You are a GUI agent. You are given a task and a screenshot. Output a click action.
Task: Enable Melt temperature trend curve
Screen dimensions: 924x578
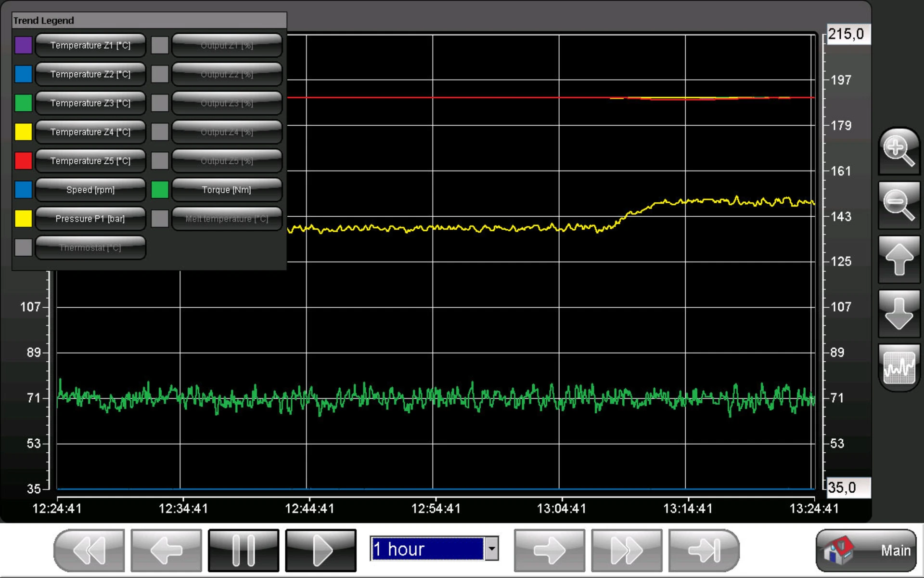(x=227, y=219)
